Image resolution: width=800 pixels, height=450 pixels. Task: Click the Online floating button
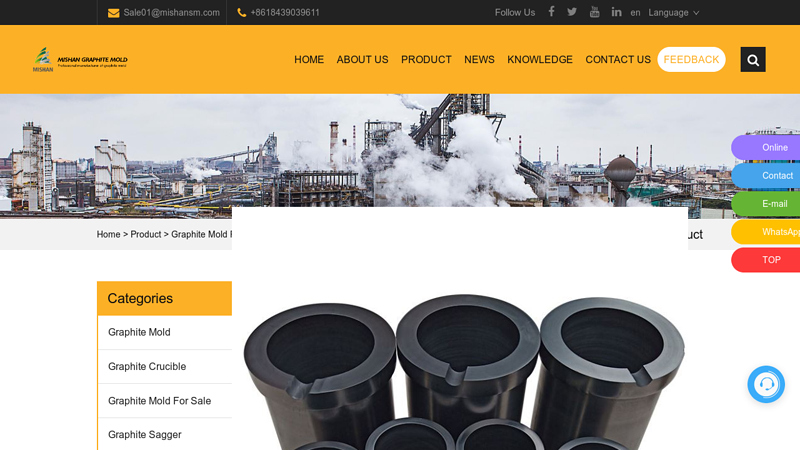click(x=772, y=148)
